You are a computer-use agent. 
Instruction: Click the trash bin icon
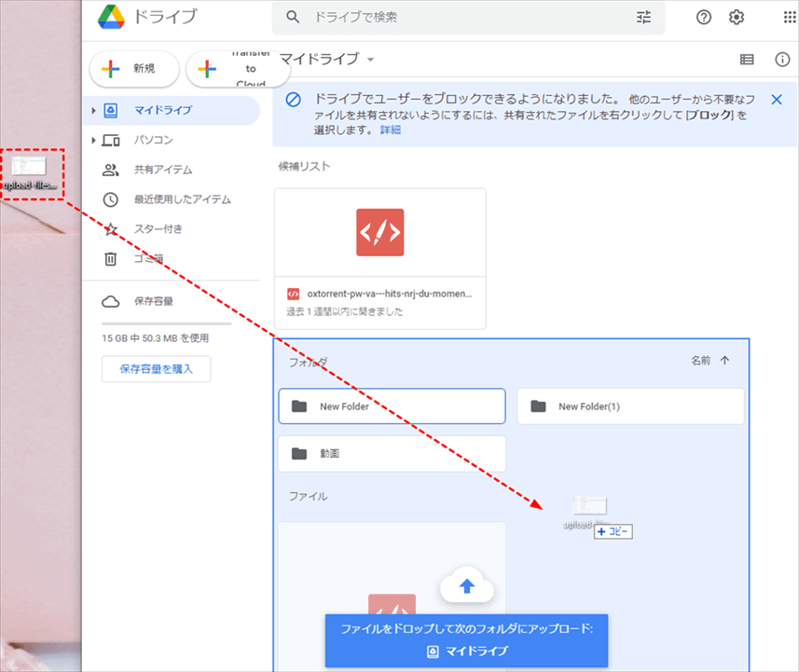click(111, 259)
